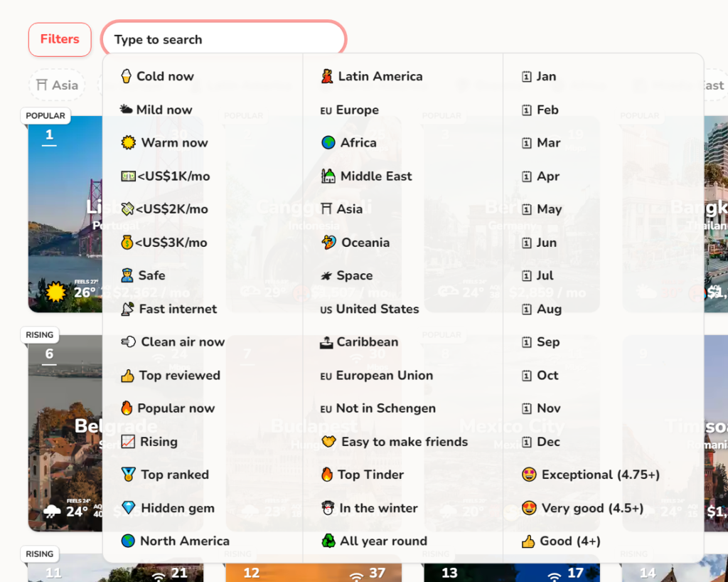Select the Top Tinder filter

click(365, 475)
